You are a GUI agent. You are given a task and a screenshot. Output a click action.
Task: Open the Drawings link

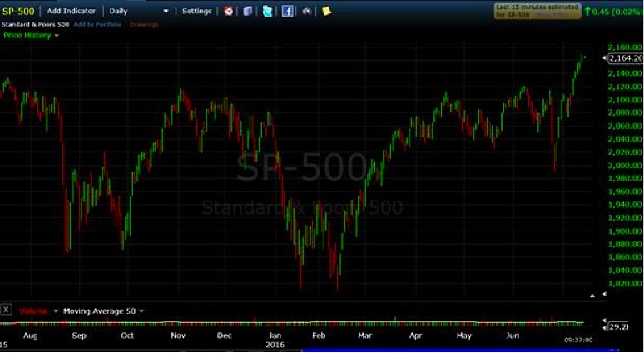coord(144,25)
